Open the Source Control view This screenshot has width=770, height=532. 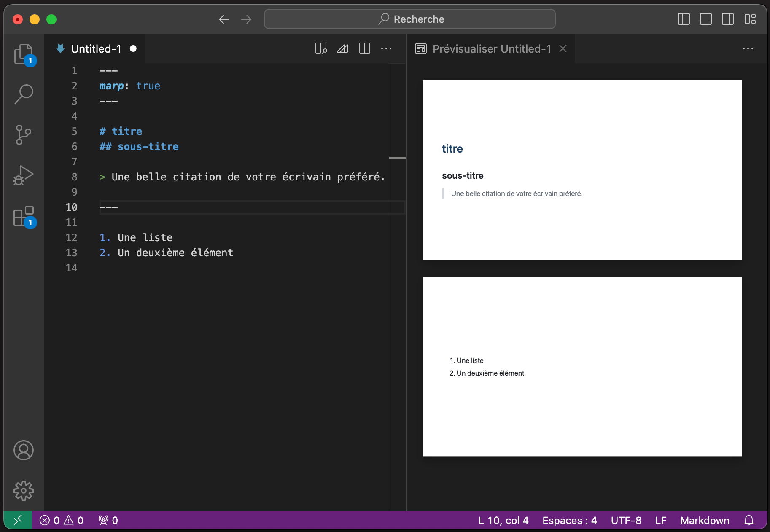coord(24,134)
